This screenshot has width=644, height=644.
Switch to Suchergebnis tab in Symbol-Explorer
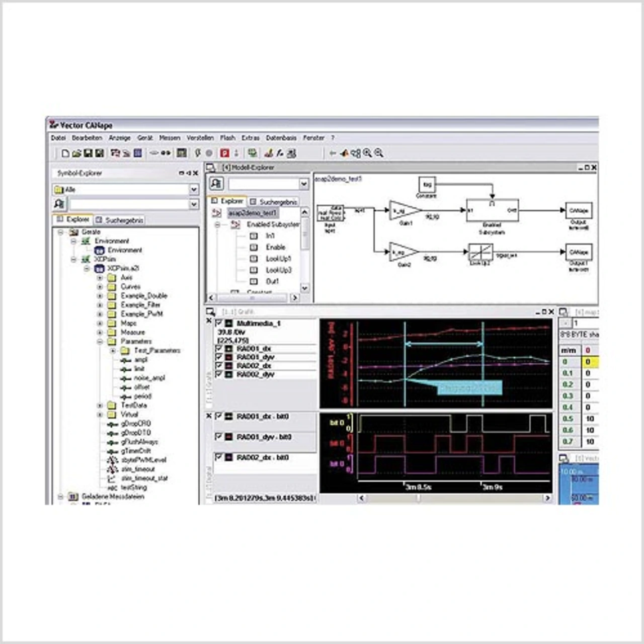120,220
